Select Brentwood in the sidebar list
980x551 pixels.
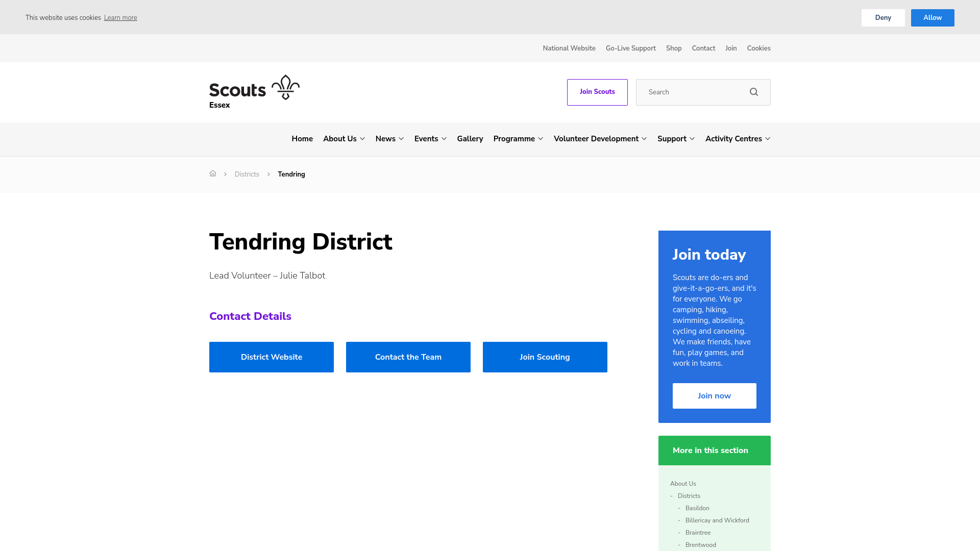click(x=701, y=545)
